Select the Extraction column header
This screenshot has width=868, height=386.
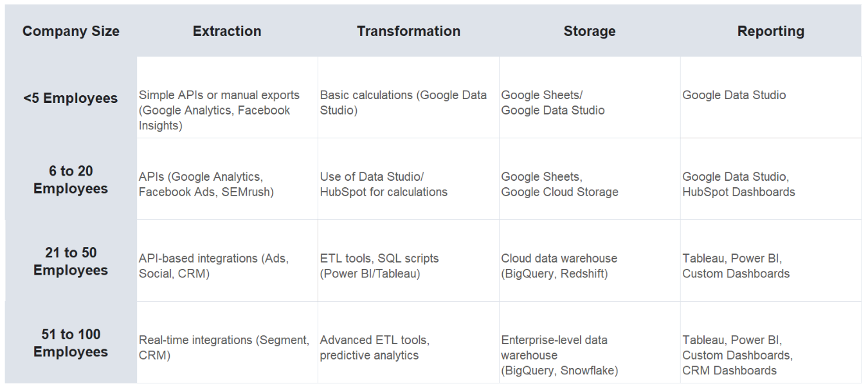(x=227, y=32)
